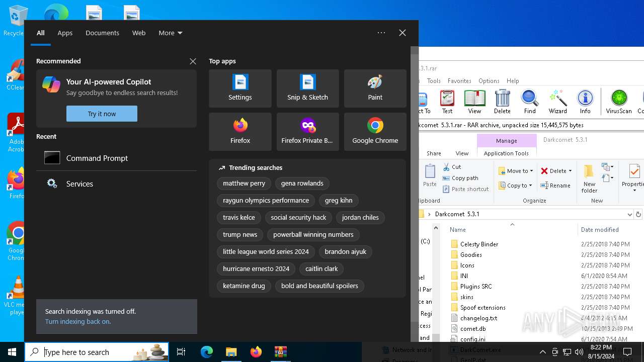
Task: Click Copy path in Explorer ribbon
Action: pyautogui.click(x=460, y=178)
